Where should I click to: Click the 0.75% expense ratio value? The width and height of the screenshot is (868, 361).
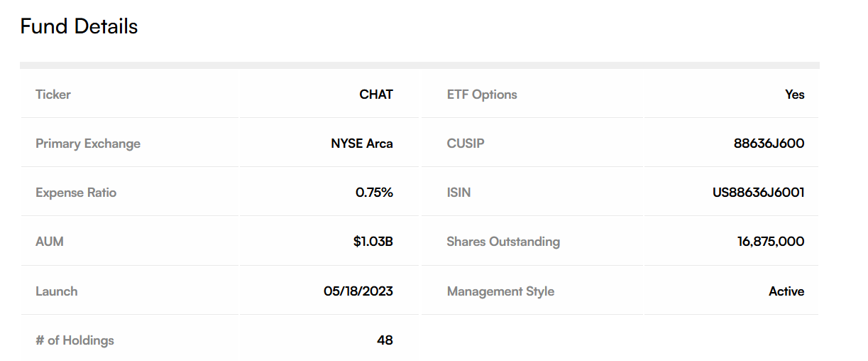374,193
